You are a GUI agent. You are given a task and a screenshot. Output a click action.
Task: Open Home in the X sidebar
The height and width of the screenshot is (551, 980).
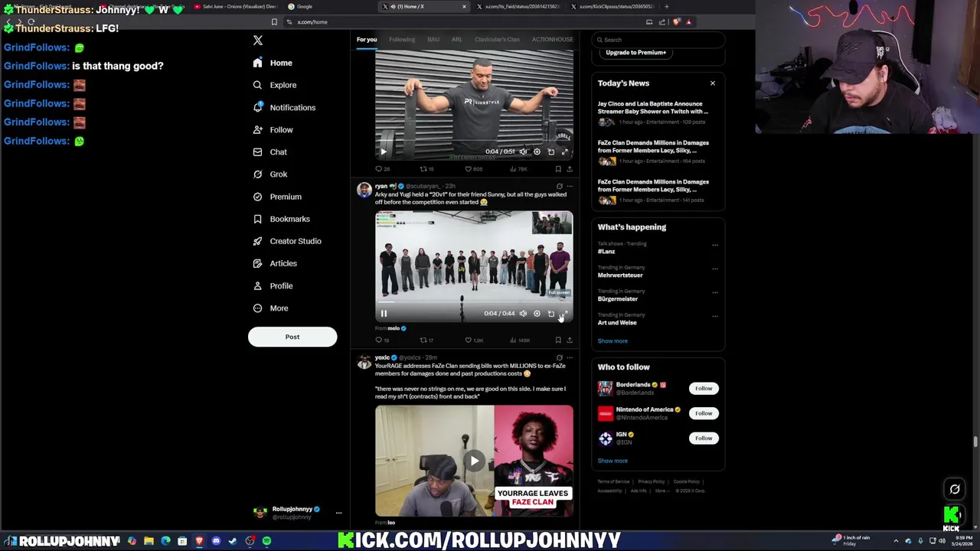tap(273, 63)
